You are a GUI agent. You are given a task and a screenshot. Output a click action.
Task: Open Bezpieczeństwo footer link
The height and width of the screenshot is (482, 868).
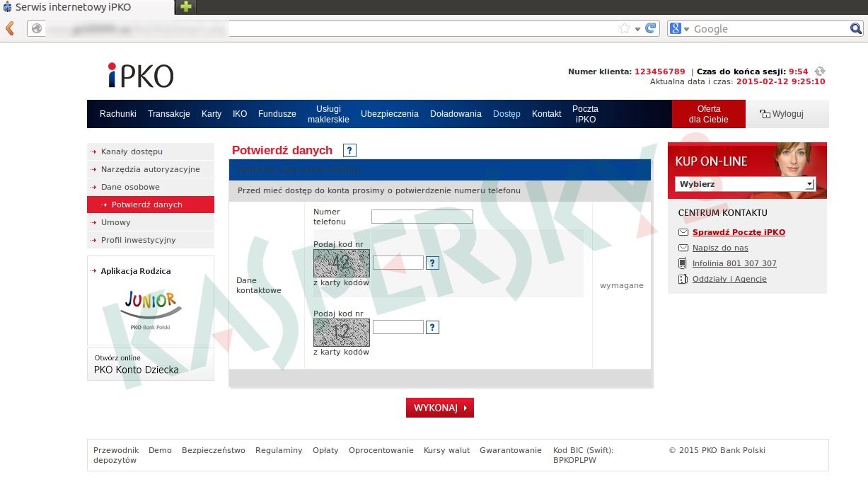click(x=214, y=450)
